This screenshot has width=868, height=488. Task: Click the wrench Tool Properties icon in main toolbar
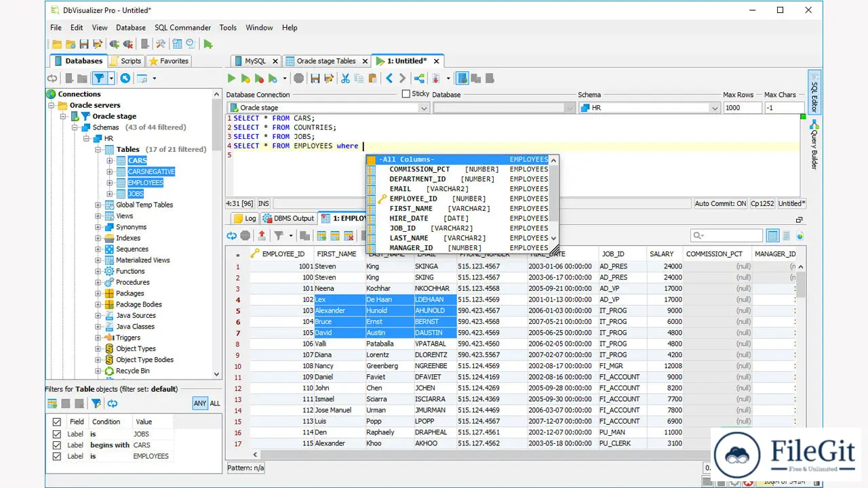[161, 44]
